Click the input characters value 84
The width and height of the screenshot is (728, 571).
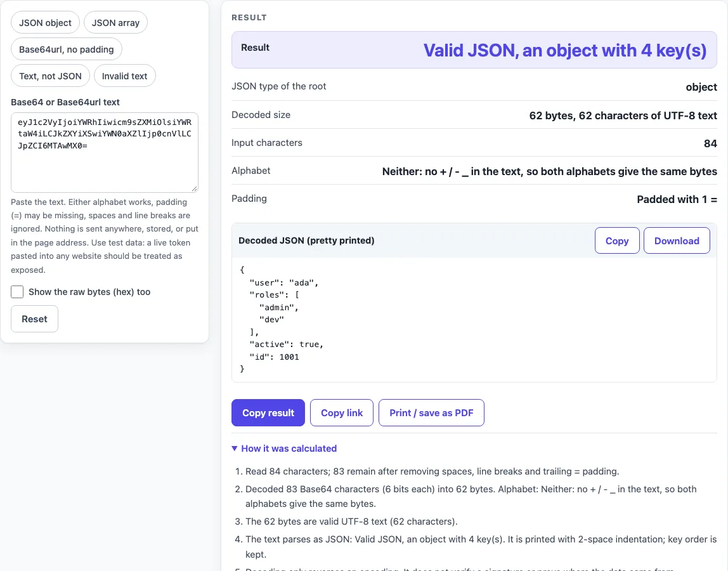pos(710,143)
